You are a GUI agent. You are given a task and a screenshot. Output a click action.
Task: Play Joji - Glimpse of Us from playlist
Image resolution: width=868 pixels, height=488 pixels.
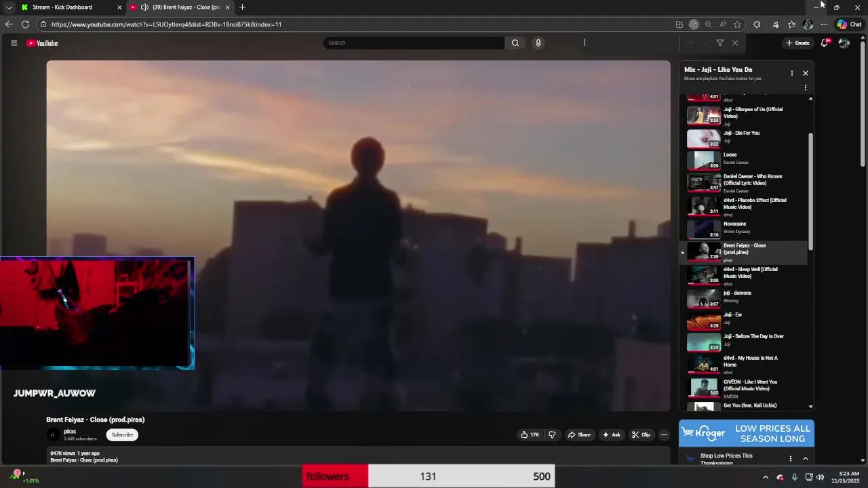point(744,115)
